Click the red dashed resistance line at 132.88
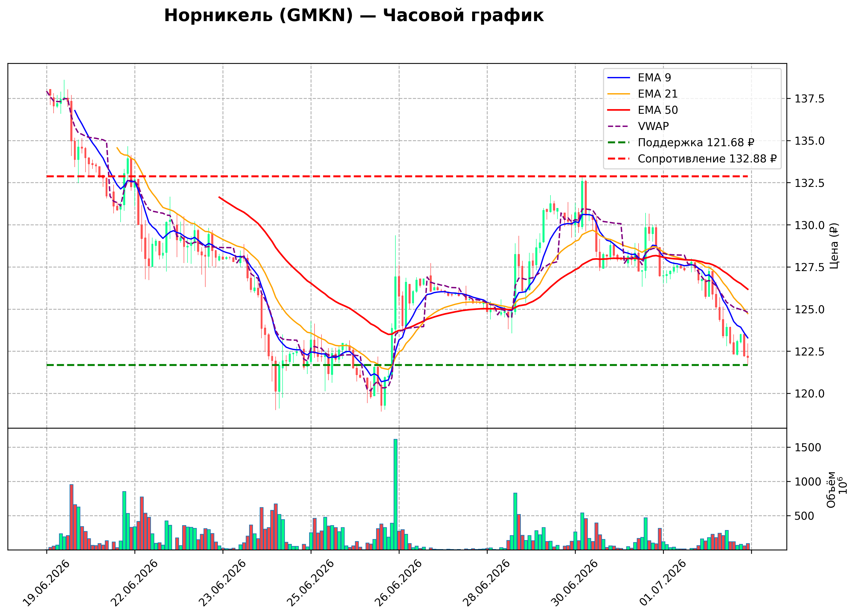 pyautogui.click(x=397, y=176)
